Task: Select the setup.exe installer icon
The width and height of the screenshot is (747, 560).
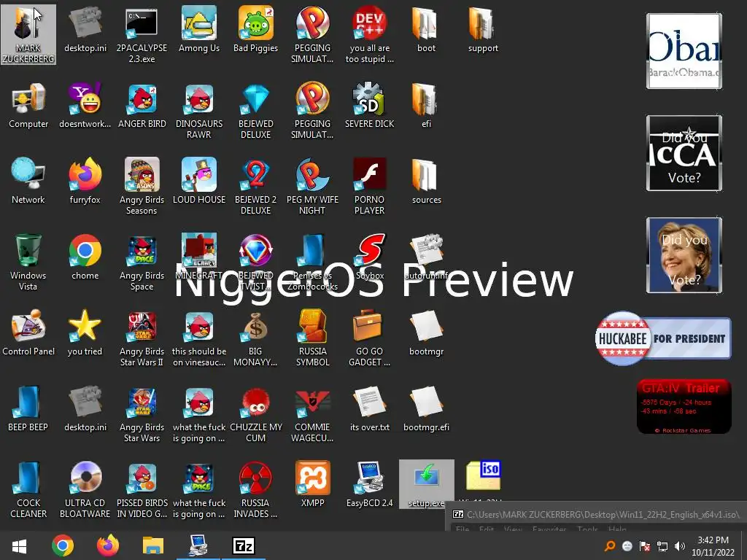Action: click(x=426, y=484)
